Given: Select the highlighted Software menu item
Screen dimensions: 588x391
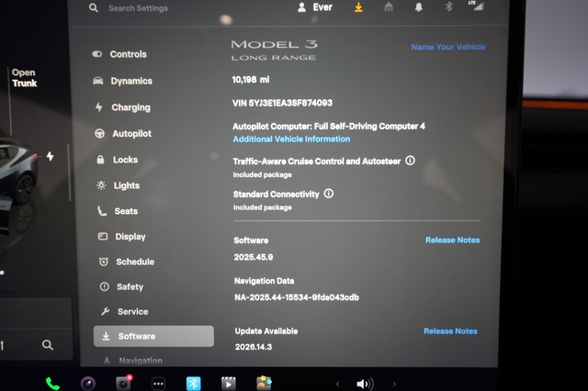Looking at the screenshot, I should click(153, 336).
